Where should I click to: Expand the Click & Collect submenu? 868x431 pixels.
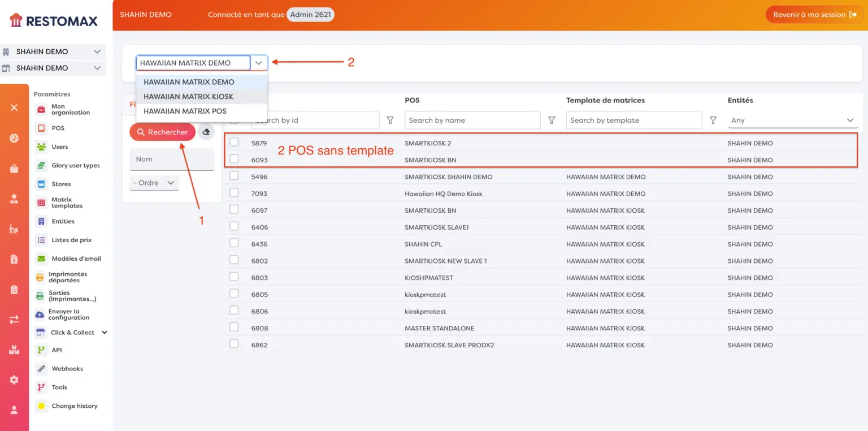[104, 333]
